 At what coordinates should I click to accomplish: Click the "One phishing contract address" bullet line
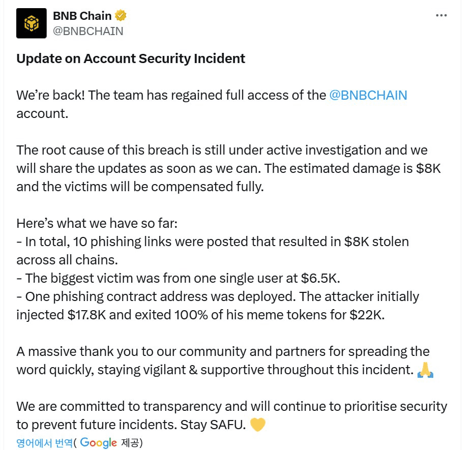[219, 296]
